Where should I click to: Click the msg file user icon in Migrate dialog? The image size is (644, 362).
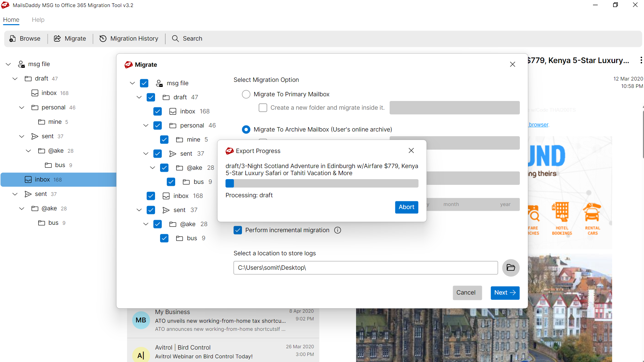159,83
